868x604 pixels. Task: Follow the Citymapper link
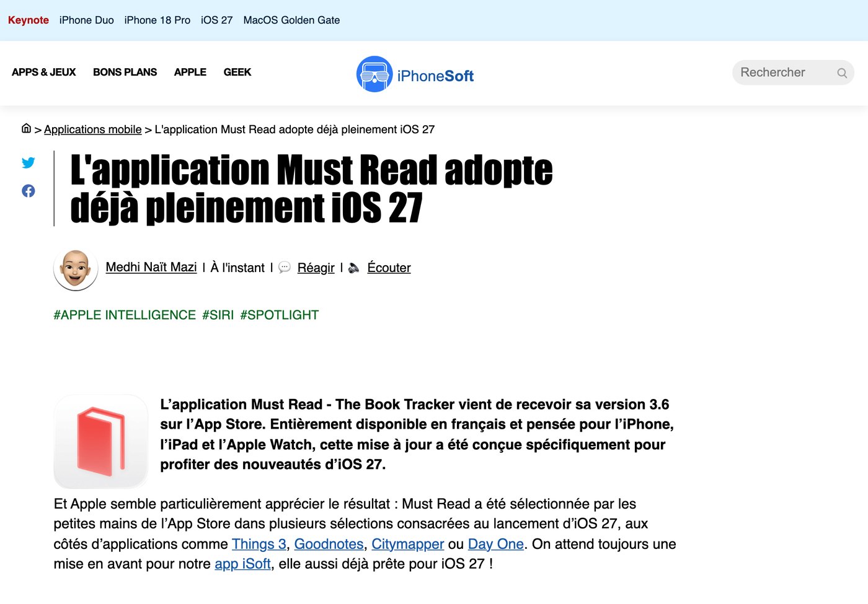408,544
